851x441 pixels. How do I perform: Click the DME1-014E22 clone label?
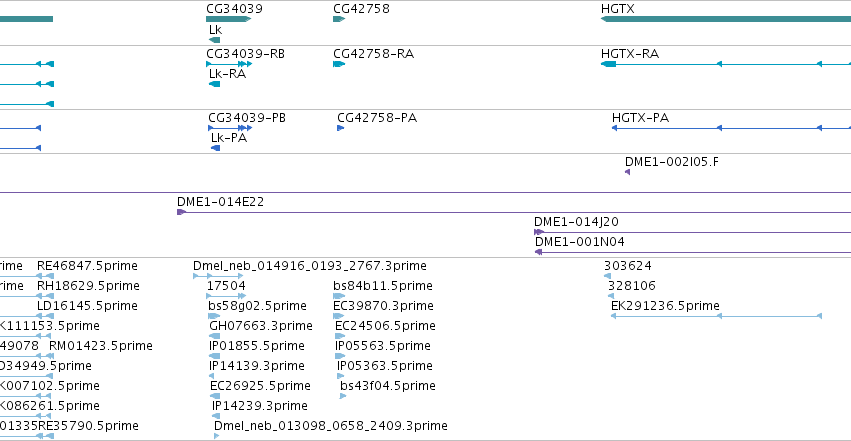[220, 202]
